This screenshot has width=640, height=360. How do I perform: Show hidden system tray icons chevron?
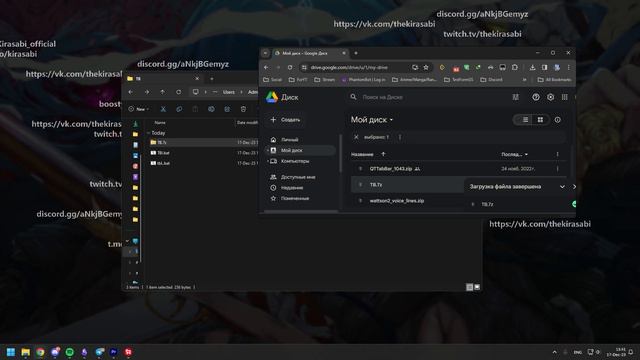(554, 352)
